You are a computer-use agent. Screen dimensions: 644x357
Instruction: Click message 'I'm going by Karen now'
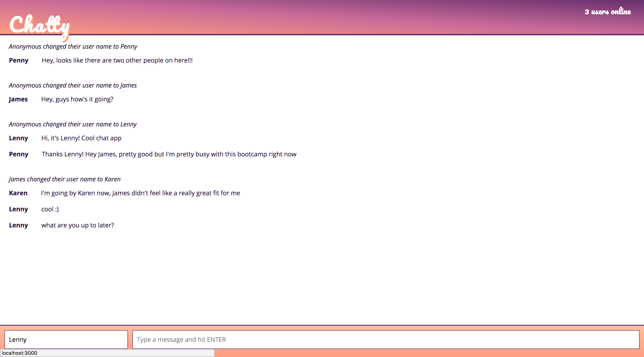140,193
